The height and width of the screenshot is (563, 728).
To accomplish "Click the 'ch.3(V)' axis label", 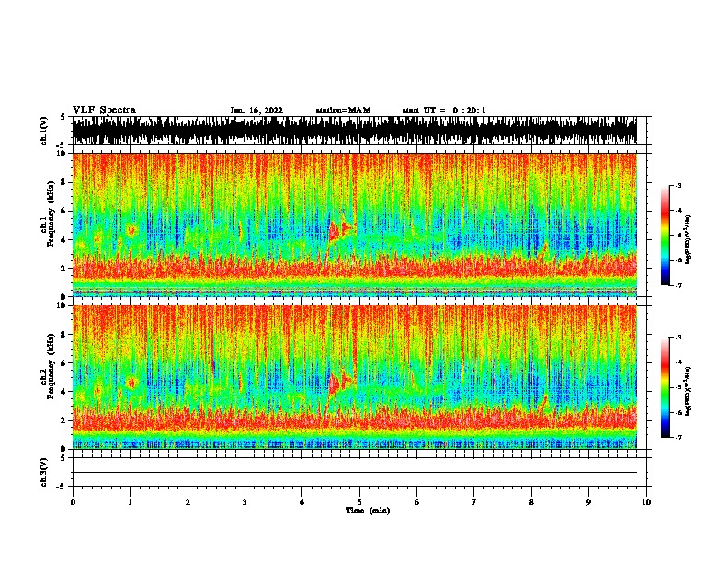I will click(44, 473).
